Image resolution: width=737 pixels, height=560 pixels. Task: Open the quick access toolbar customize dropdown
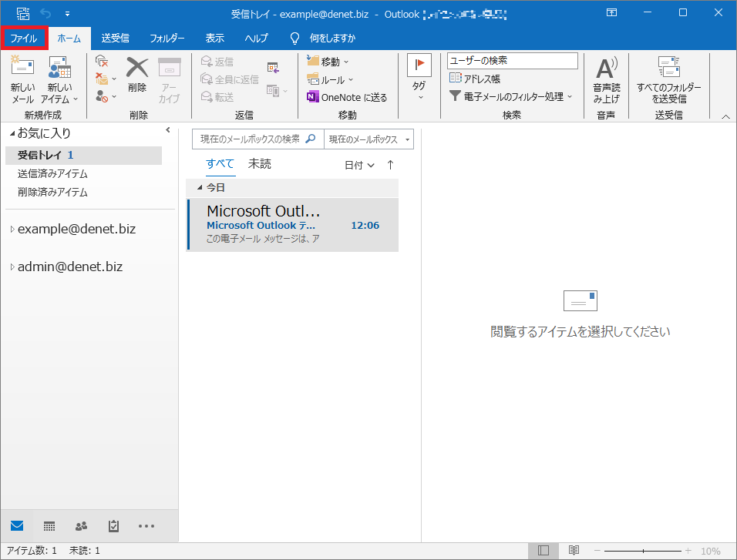click(67, 14)
